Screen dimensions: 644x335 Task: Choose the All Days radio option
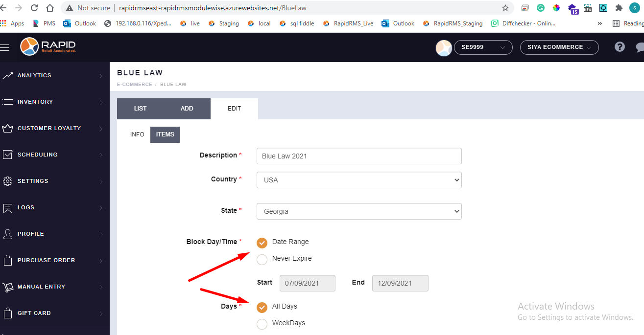click(262, 307)
